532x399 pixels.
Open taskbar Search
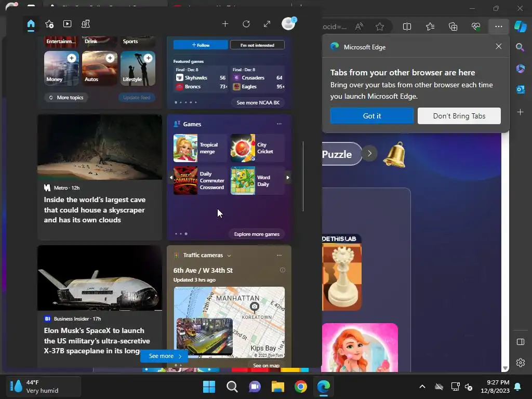pyautogui.click(x=232, y=387)
